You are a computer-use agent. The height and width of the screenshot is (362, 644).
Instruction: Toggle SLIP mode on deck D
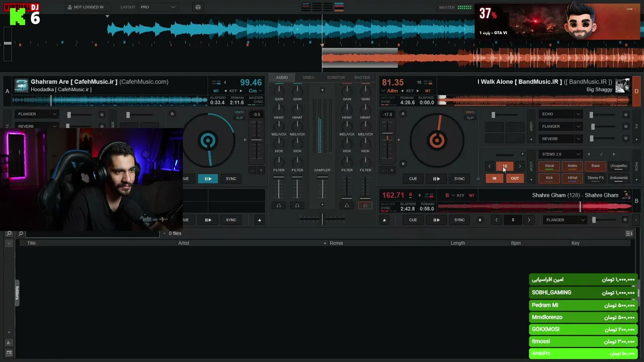point(470,118)
